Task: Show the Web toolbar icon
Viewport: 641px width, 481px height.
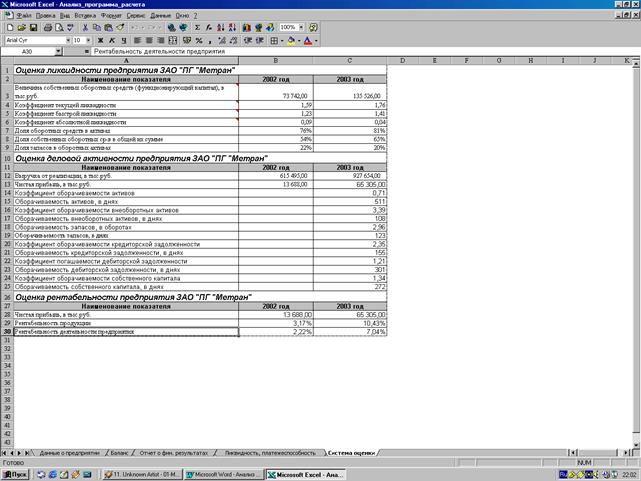Action: click(184, 27)
